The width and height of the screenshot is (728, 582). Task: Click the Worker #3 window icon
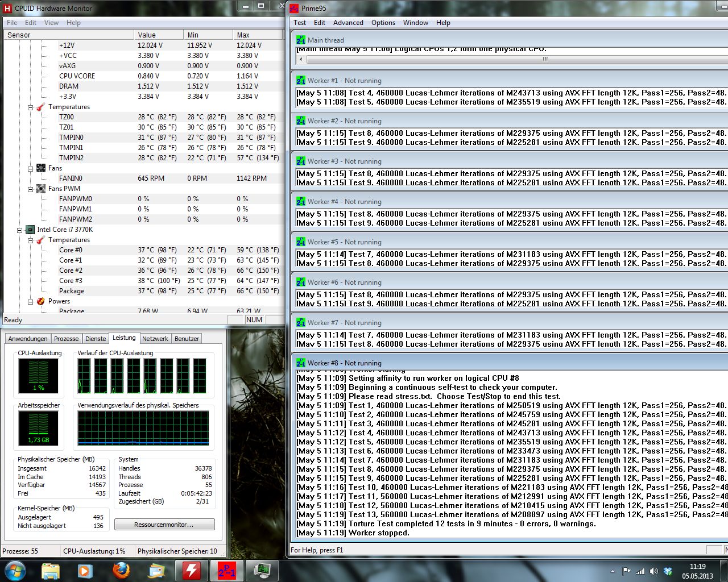pyautogui.click(x=300, y=161)
